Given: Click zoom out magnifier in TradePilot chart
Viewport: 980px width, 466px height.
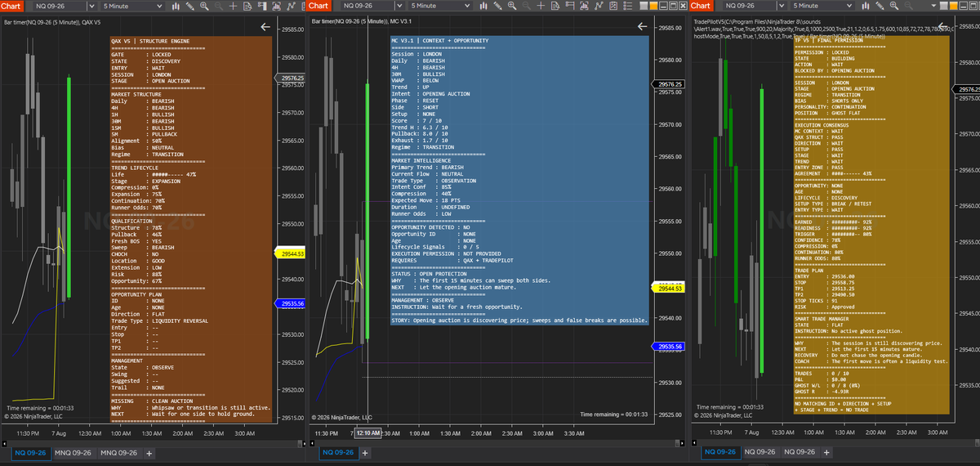Looking at the screenshot, I should (x=908, y=6).
